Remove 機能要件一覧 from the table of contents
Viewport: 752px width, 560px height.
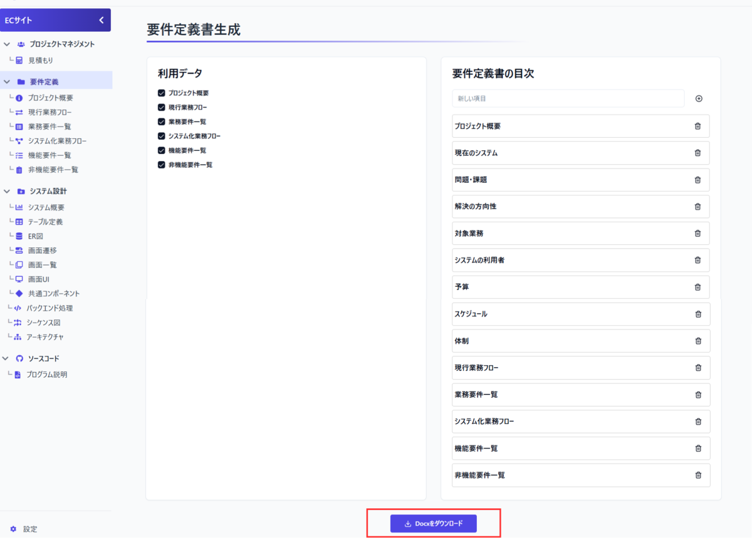(698, 449)
